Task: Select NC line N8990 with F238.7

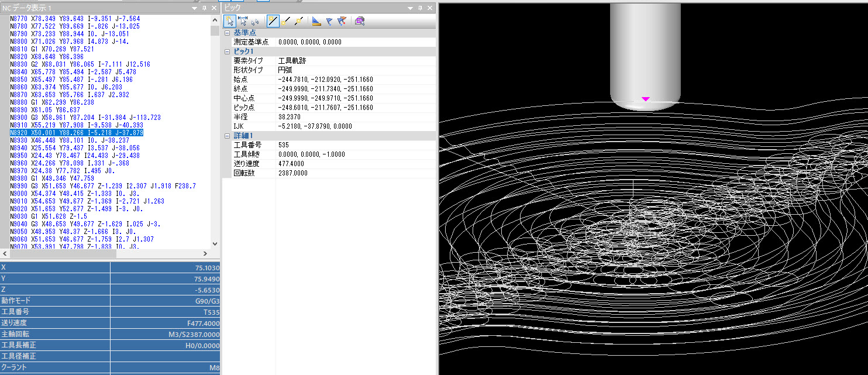Action: (103, 186)
